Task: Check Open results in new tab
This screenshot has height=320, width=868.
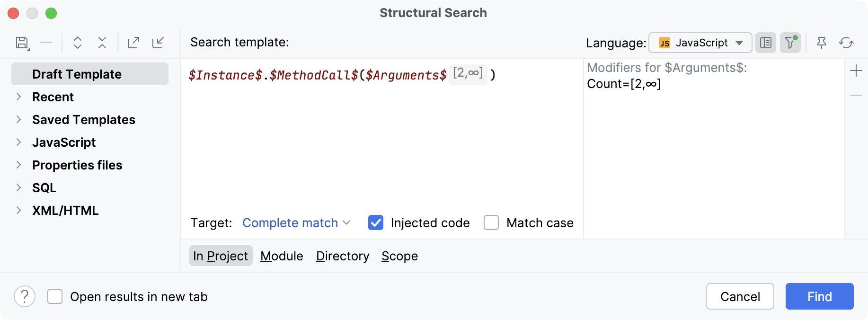Action: [x=55, y=297]
